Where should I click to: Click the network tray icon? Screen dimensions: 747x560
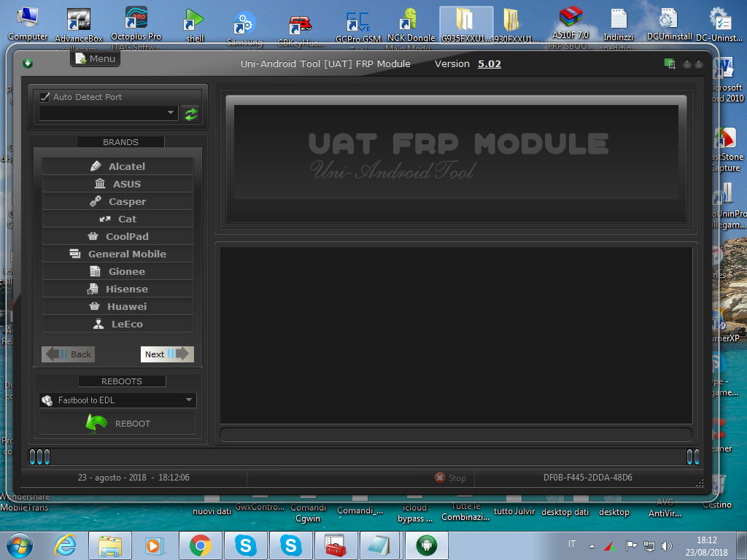pos(649,547)
